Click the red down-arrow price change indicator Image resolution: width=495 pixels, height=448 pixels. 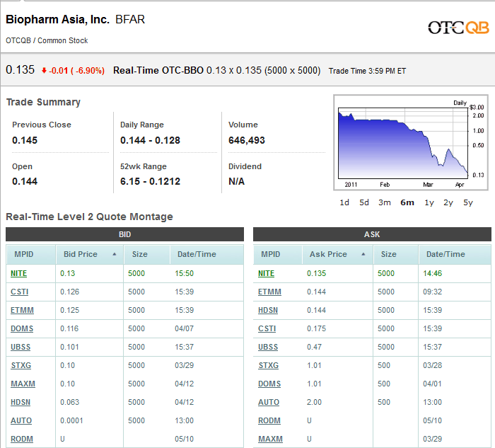(x=45, y=70)
